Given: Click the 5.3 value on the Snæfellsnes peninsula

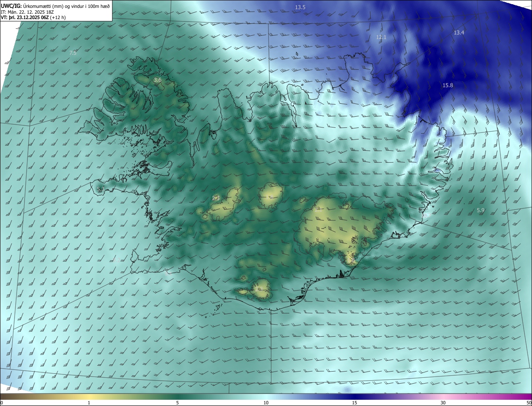Looking at the screenshot, I should [100, 189].
